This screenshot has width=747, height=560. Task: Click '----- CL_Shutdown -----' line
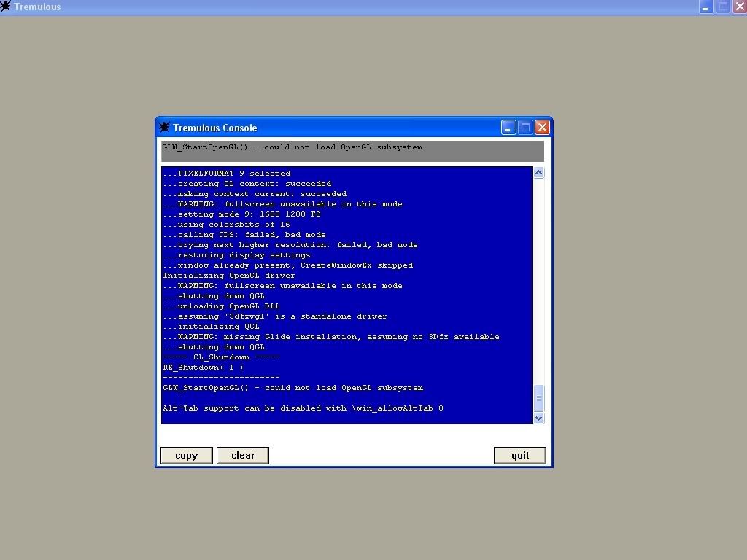221,357
